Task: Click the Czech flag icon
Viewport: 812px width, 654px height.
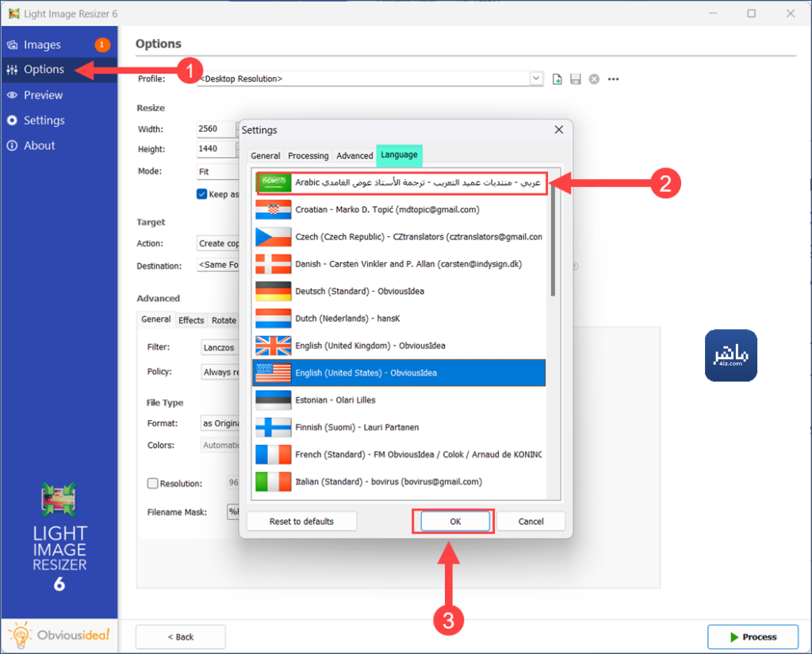Action: tap(274, 237)
